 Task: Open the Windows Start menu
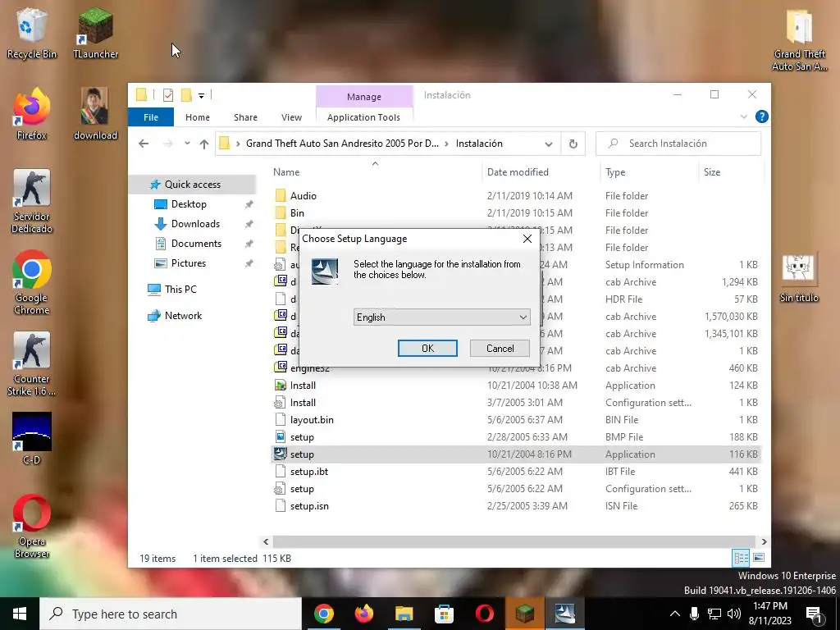20,614
